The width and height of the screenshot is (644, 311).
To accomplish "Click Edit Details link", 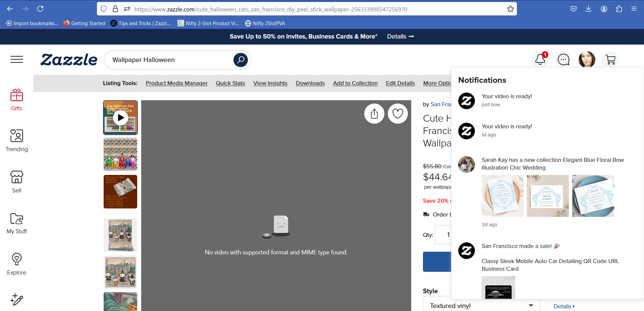I will pyautogui.click(x=400, y=83).
